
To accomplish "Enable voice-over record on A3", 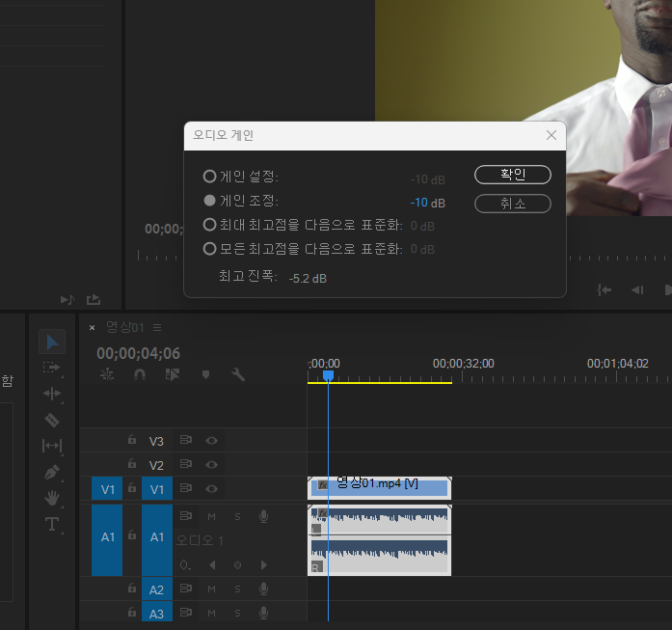I will (x=263, y=613).
